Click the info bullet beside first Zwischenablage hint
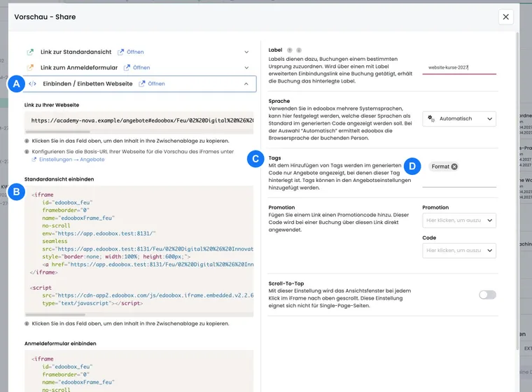 (27, 141)
